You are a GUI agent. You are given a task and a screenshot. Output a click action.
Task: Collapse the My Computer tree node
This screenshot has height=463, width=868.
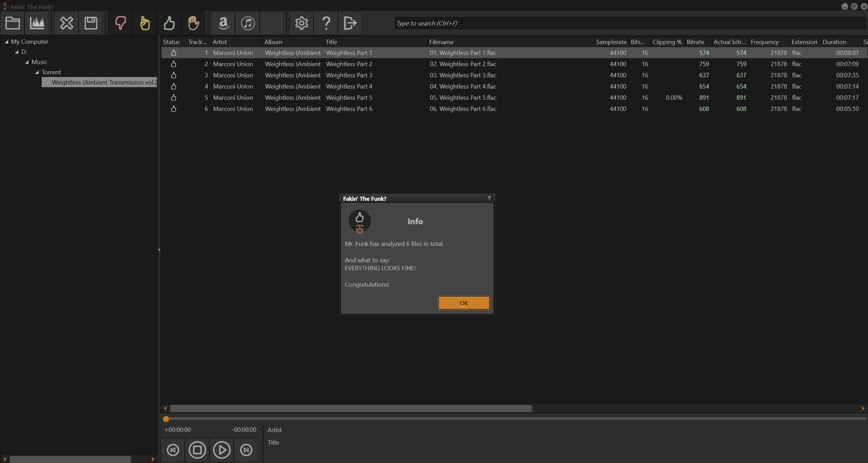pos(6,42)
